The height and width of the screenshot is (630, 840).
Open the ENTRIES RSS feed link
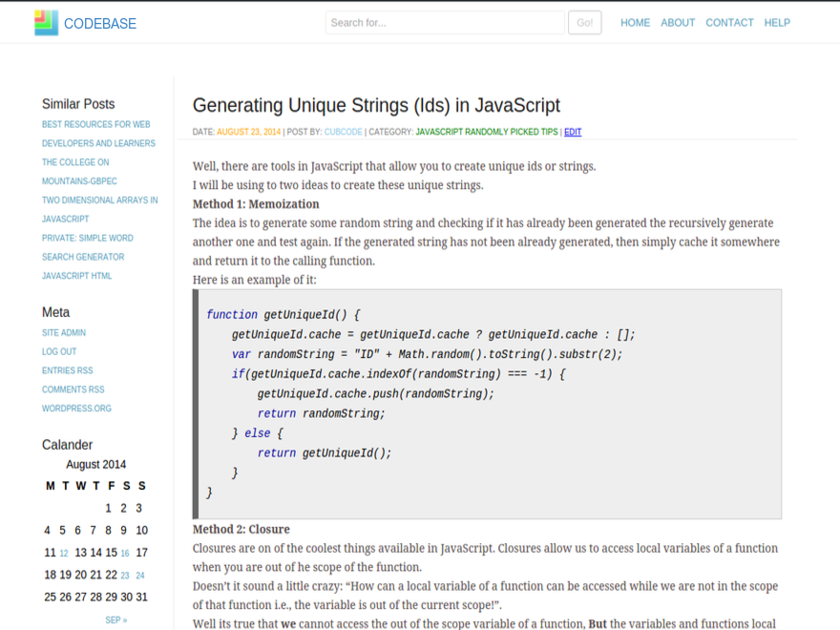tap(67, 370)
